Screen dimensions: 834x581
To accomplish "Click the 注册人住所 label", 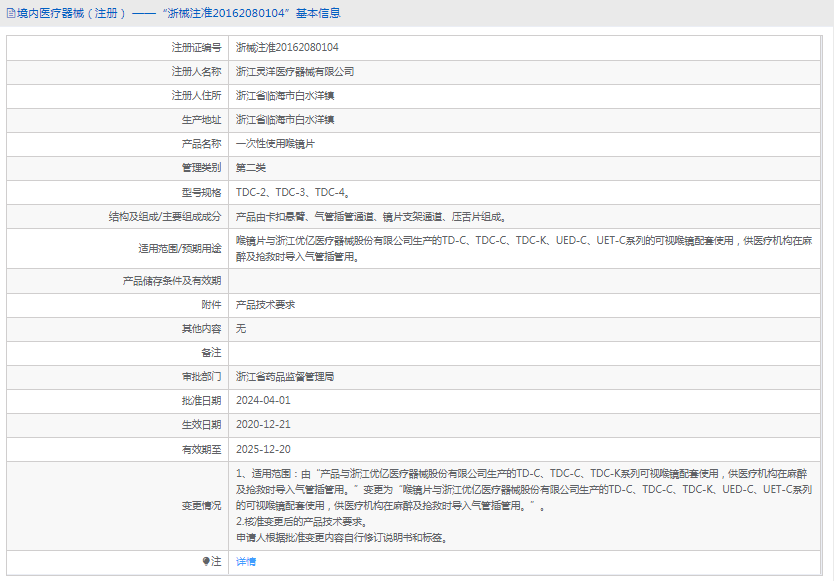I will pos(196,95).
